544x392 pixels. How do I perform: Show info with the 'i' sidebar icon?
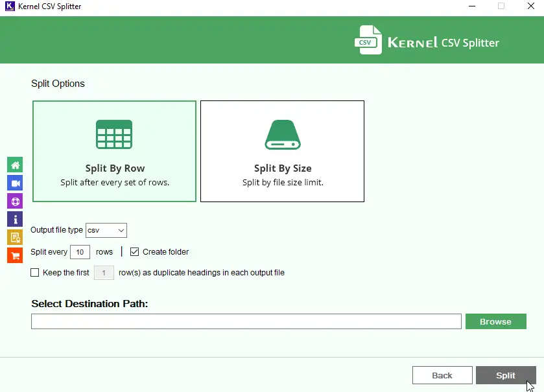[x=15, y=220]
